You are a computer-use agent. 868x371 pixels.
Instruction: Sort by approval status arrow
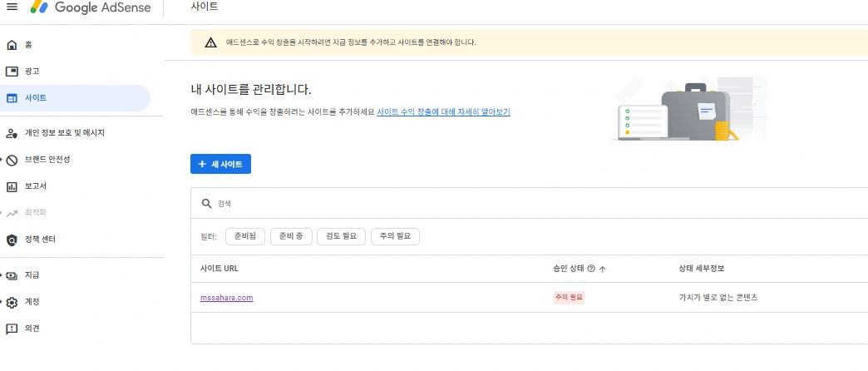click(603, 269)
